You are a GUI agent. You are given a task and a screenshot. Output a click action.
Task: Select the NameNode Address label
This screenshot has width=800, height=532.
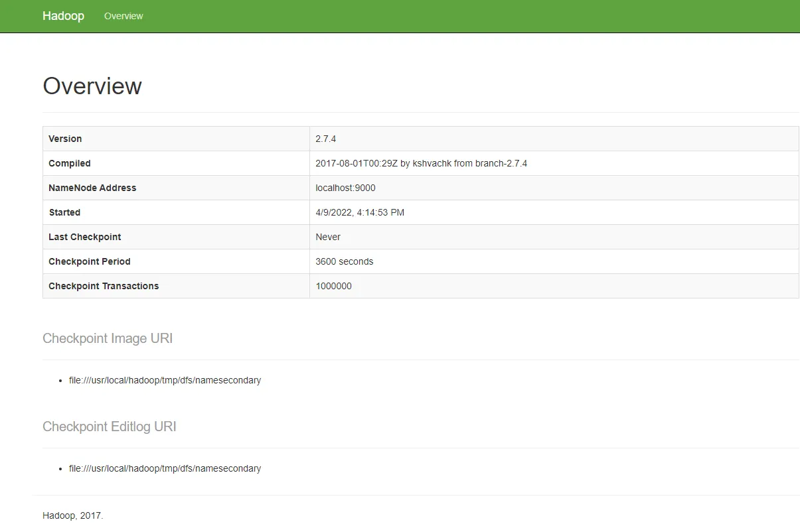pos(92,188)
